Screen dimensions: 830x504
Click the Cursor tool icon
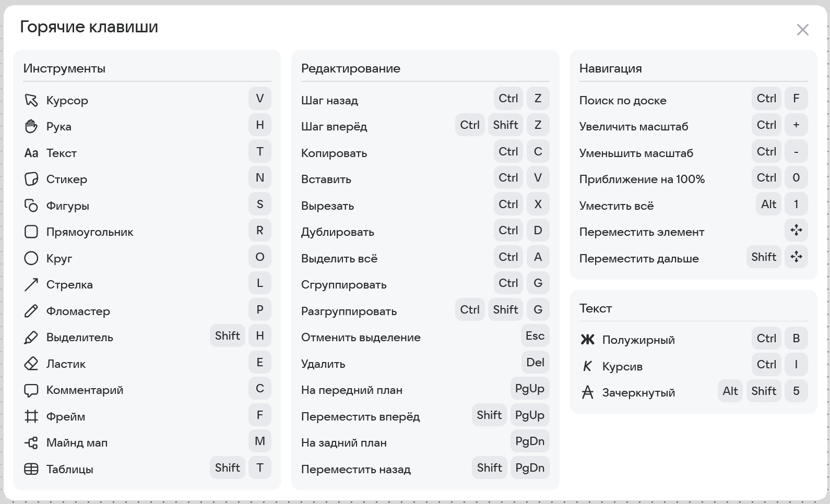(31, 100)
